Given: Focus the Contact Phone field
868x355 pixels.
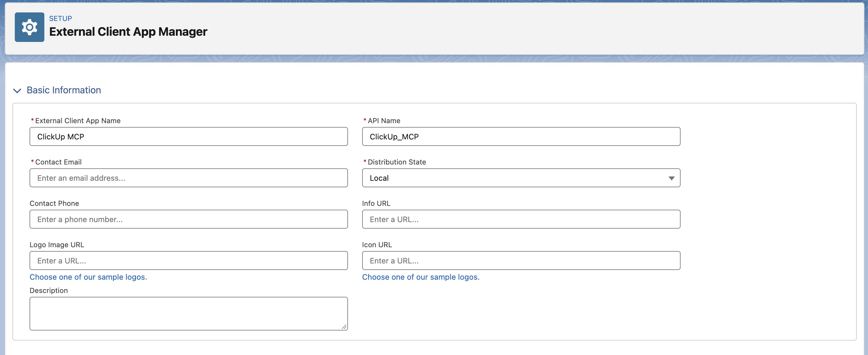Looking at the screenshot, I should coord(188,219).
